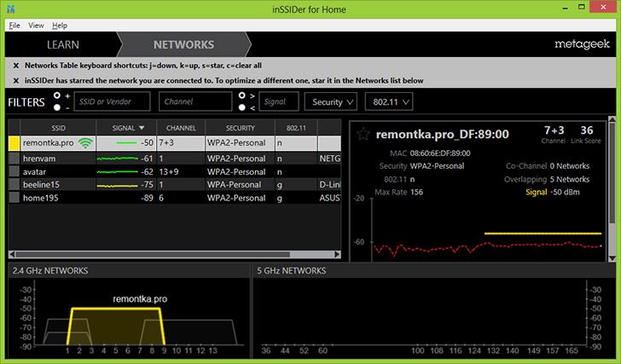Select the include (+) SSID filter radio button
Screen dimensions: 621x364
coord(56,96)
